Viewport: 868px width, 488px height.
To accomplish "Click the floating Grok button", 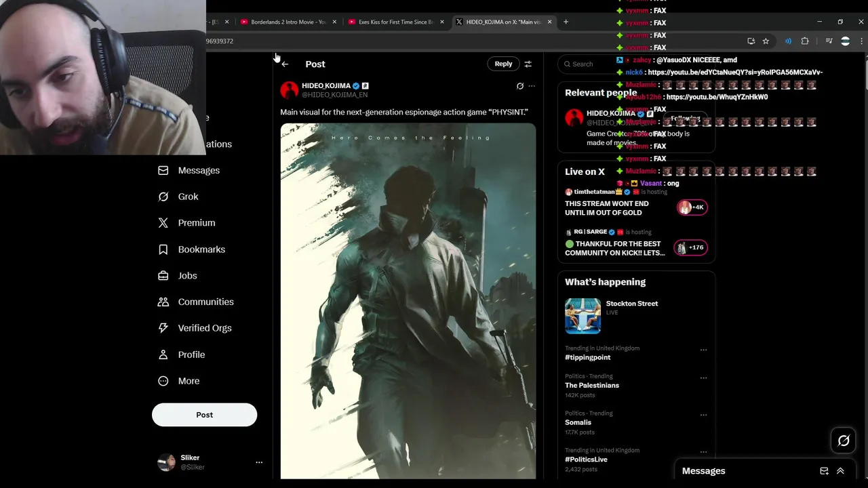I will [844, 441].
